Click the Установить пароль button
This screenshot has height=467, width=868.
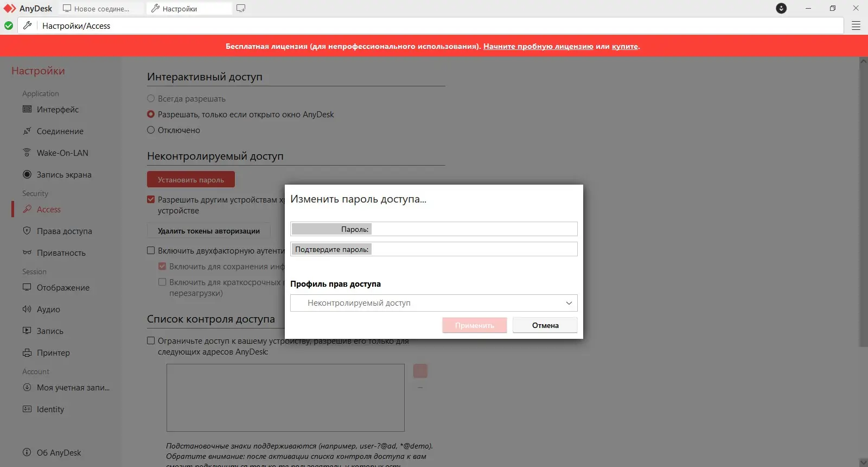191,180
